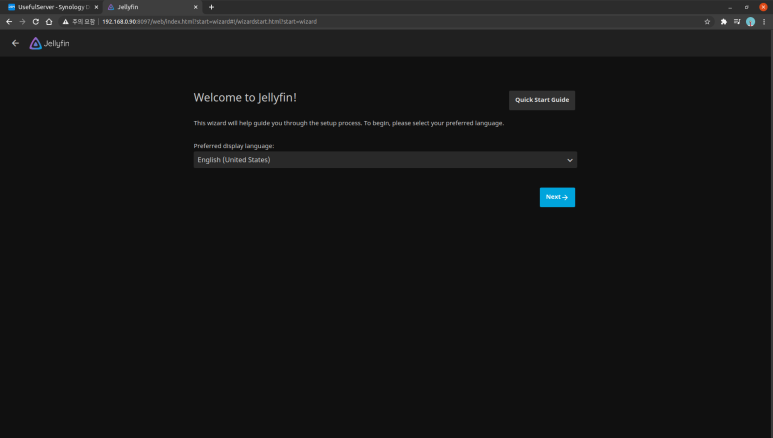Switch to the UsefulServer Synology tab
This screenshot has height=438, width=773.
click(x=52, y=7)
